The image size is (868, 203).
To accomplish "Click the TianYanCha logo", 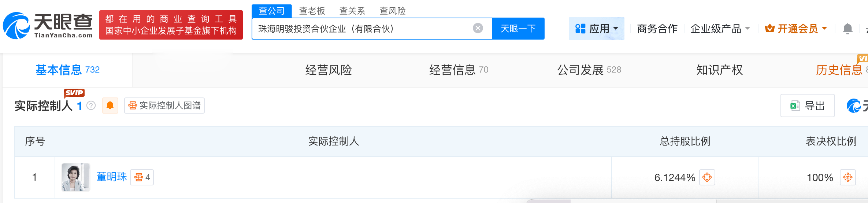I will click(48, 26).
